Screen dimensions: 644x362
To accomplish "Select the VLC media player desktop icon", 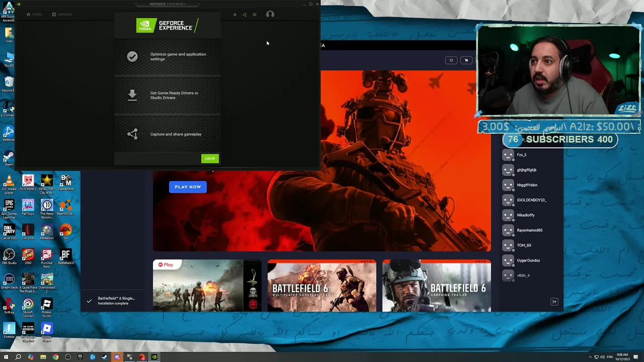I will [9, 184].
